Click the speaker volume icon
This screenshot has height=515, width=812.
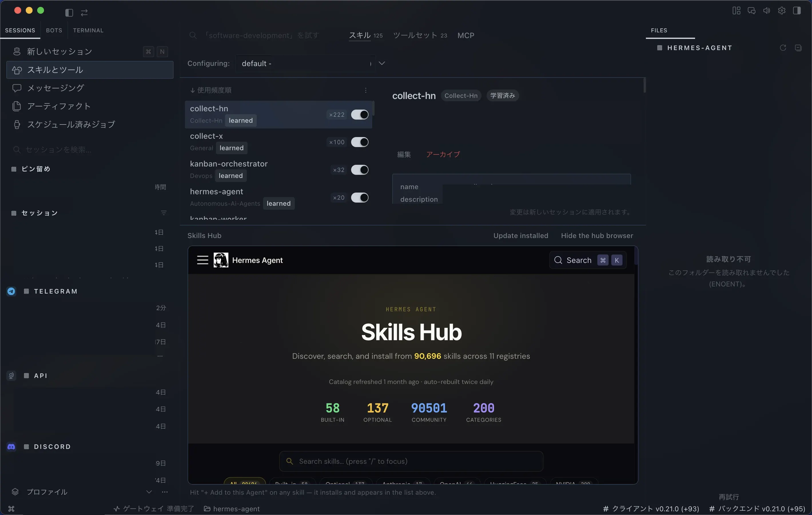(767, 11)
